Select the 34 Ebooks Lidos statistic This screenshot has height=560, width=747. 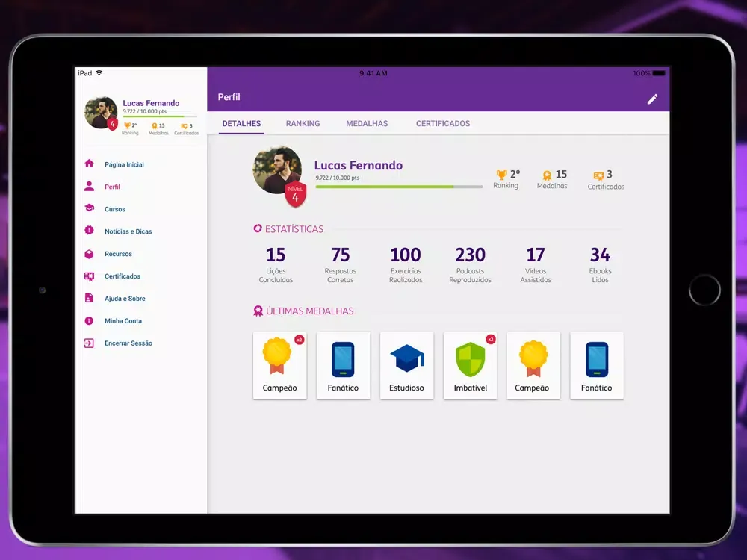601,265
